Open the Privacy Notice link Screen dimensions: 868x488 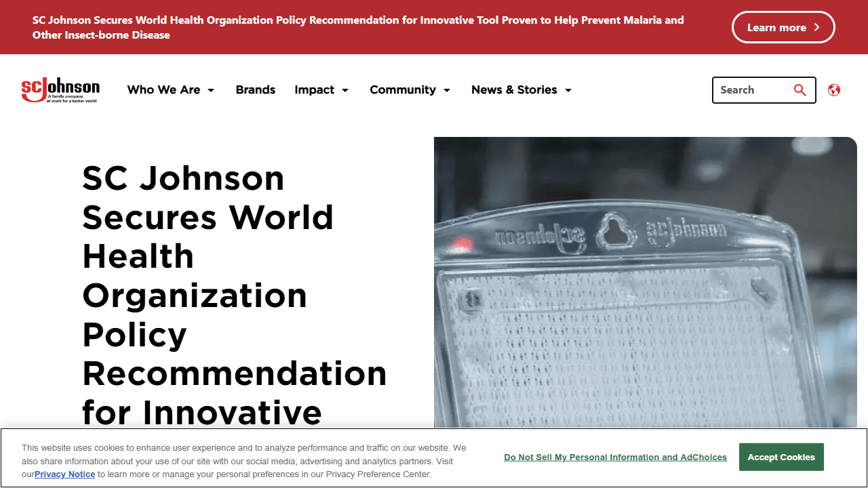[x=65, y=474]
